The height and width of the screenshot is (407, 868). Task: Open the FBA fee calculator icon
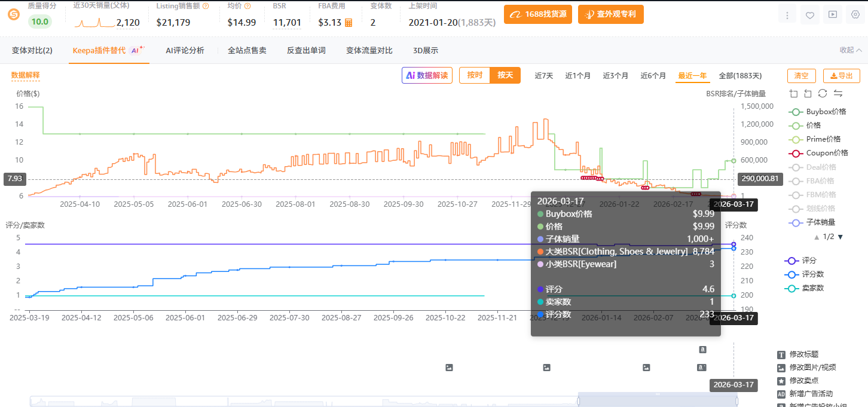(349, 23)
